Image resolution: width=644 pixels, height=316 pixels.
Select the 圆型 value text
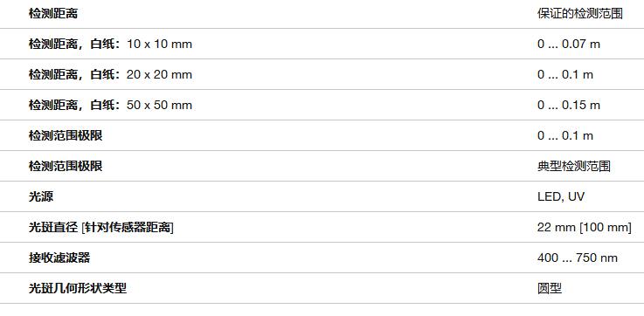[x=549, y=288]
